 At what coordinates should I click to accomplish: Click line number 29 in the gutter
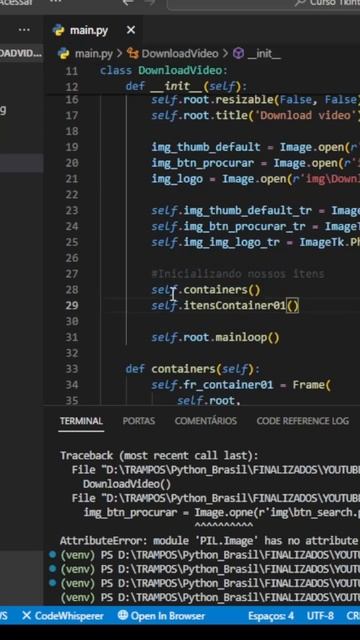tap(72, 306)
